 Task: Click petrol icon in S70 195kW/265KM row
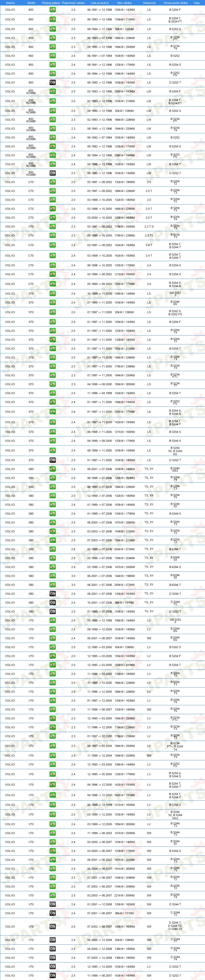pos(53,384)
